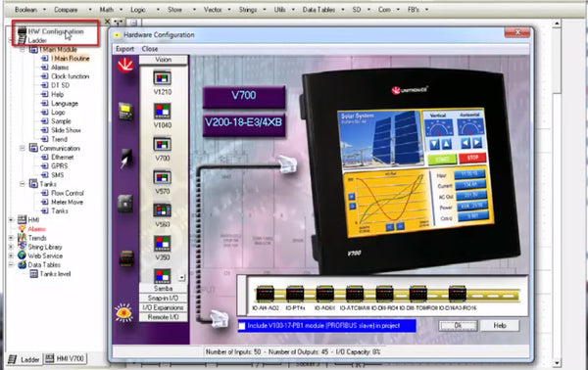The image size is (588, 370).
Task: Open the Compare dropdown menu
Action: (x=73, y=10)
